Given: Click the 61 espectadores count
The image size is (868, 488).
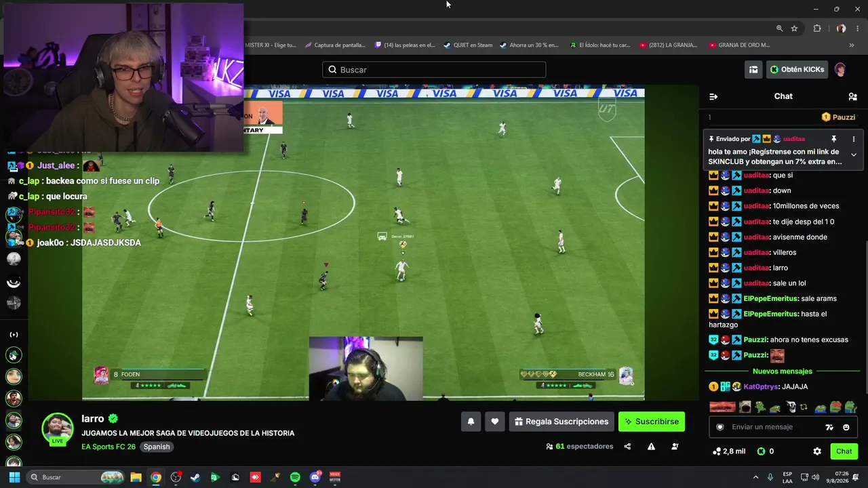Looking at the screenshot, I should [x=579, y=447].
